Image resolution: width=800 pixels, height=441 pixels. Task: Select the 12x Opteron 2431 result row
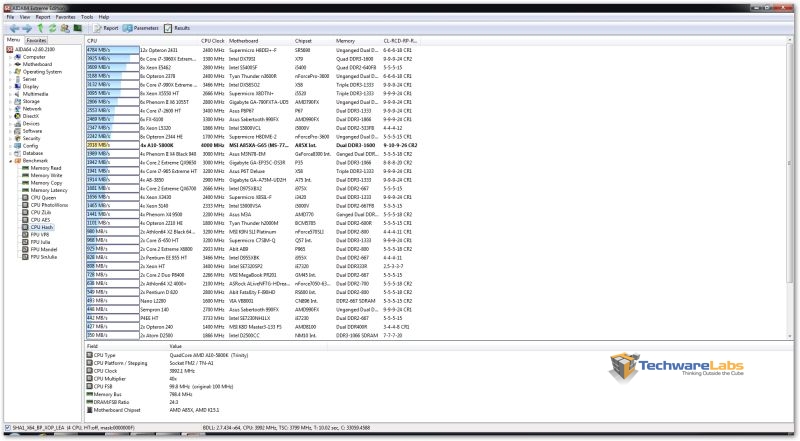tap(250, 50)
